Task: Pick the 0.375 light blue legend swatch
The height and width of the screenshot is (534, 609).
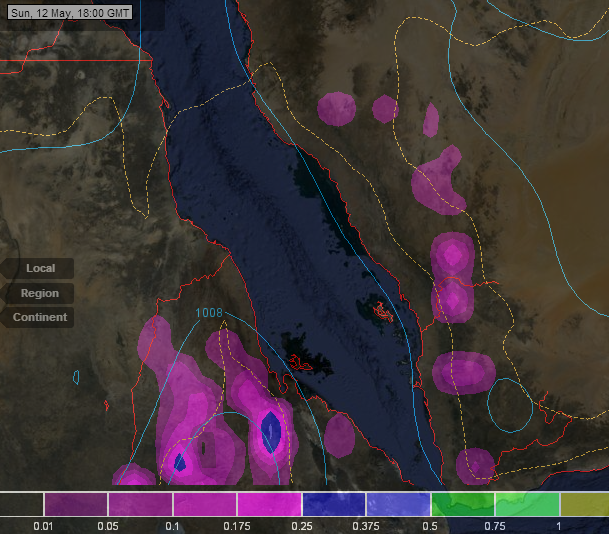Action: tap(398, 504)
